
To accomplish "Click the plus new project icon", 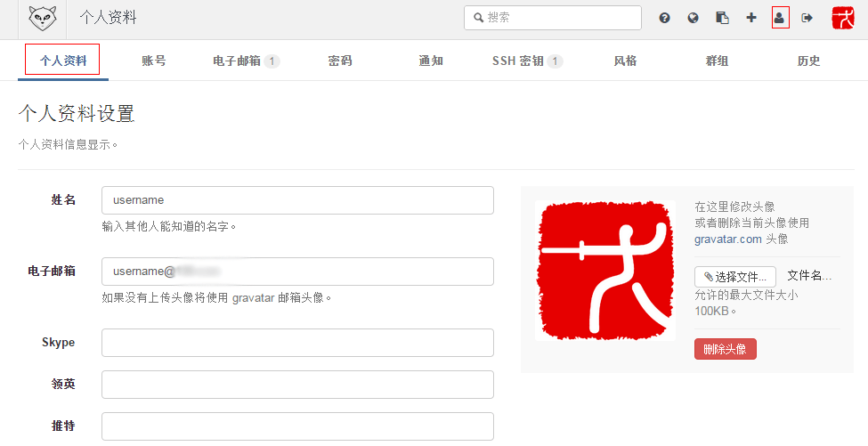I will tap(751, 18).
